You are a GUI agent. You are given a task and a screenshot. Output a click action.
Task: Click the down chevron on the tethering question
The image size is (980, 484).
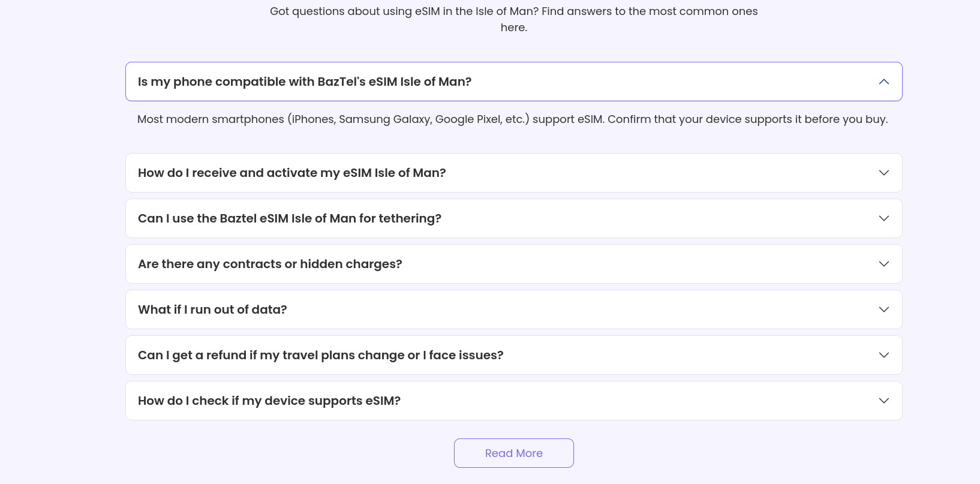(883, 218)
